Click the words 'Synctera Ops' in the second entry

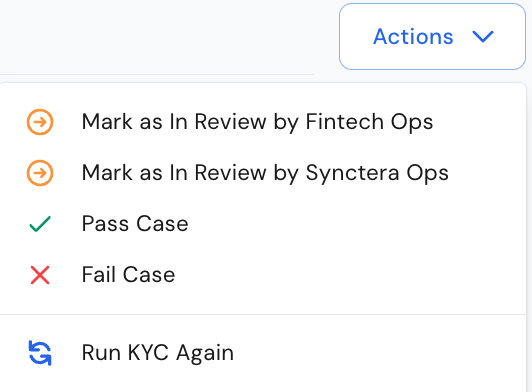tap(377, 174)
